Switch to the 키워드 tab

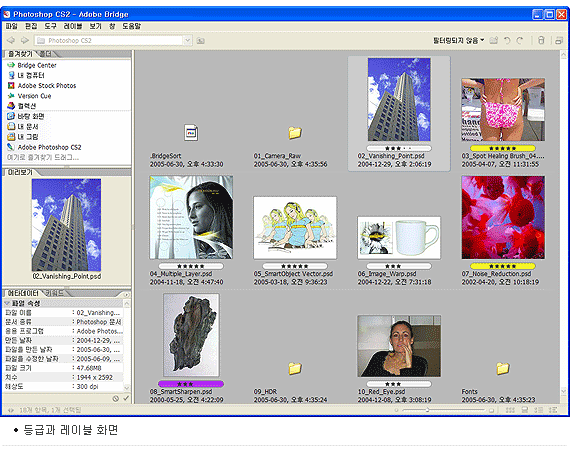click(x=54, y=293)
